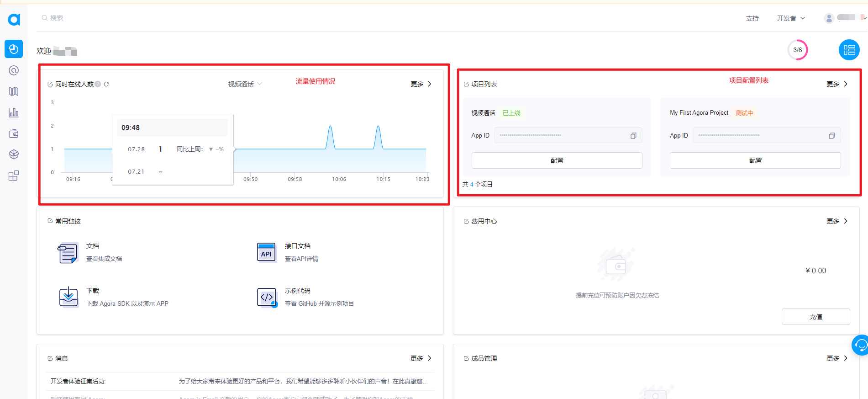
Task: Click the 测试中 status tag
Action: tap(744, 113)
